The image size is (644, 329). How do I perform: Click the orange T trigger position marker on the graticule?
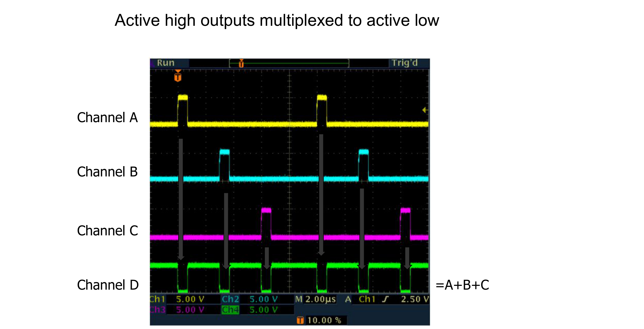tap(178, 76)
